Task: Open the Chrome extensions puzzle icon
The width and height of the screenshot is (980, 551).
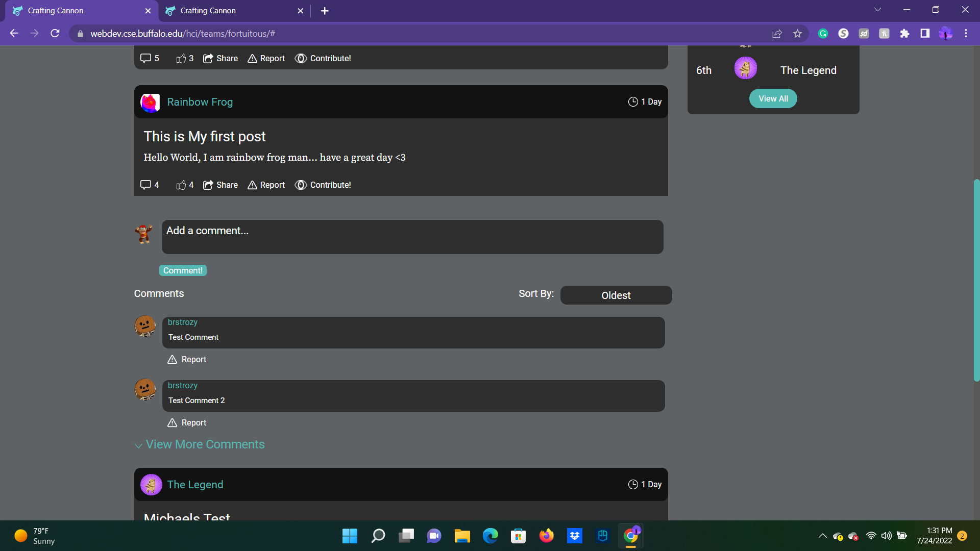Action: click(x=904, y=34)
